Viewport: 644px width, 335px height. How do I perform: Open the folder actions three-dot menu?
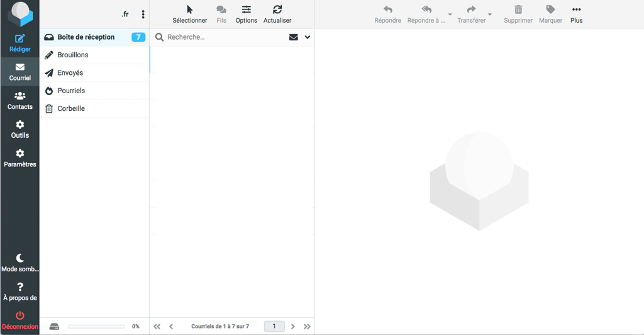[x=143, y=14]
